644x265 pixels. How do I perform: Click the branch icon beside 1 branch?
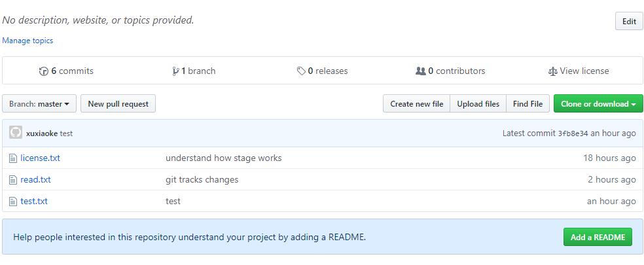[x=175, y=71]
